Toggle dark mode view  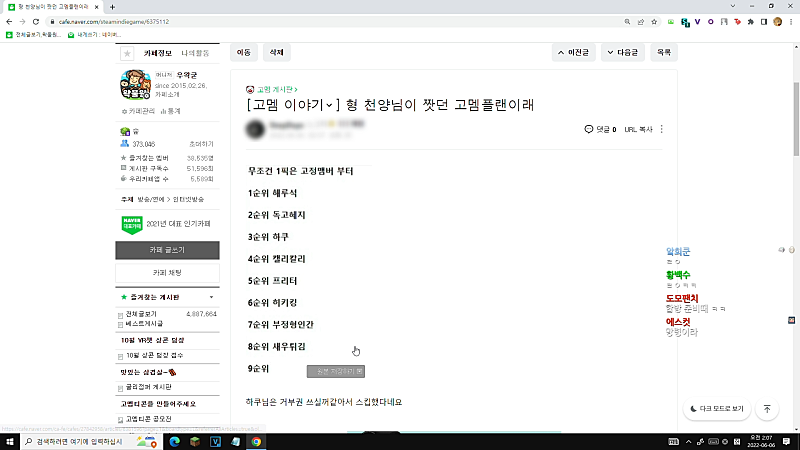coord(717,409)
